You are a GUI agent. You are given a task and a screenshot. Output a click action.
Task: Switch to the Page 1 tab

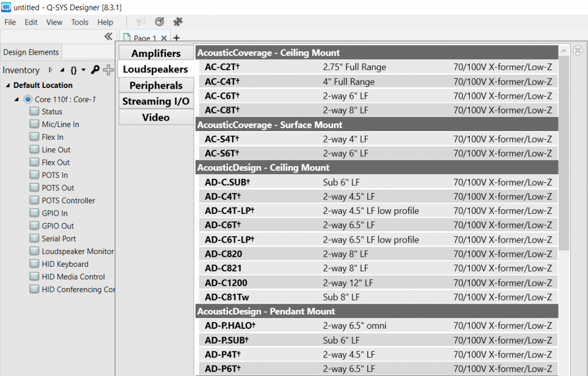coord(144,37)
